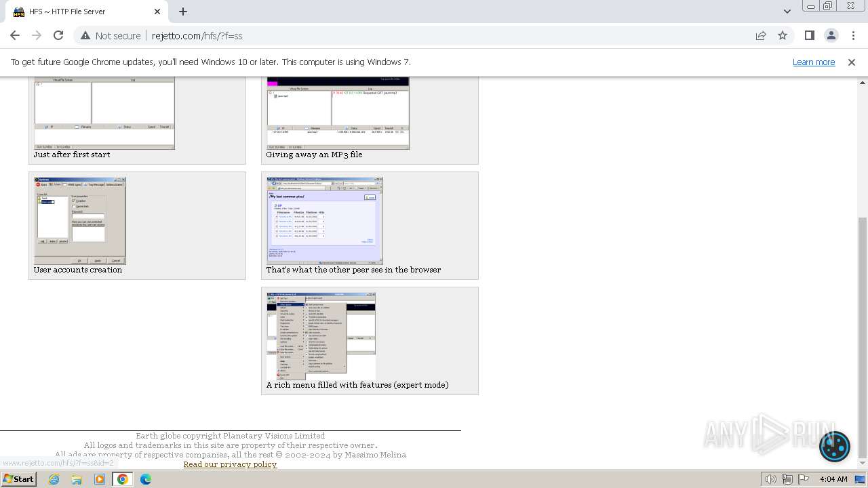Image resolution: width=868 pixels, height=488 pixels.
Task: Open Chrome side panel
Action: 809,35
